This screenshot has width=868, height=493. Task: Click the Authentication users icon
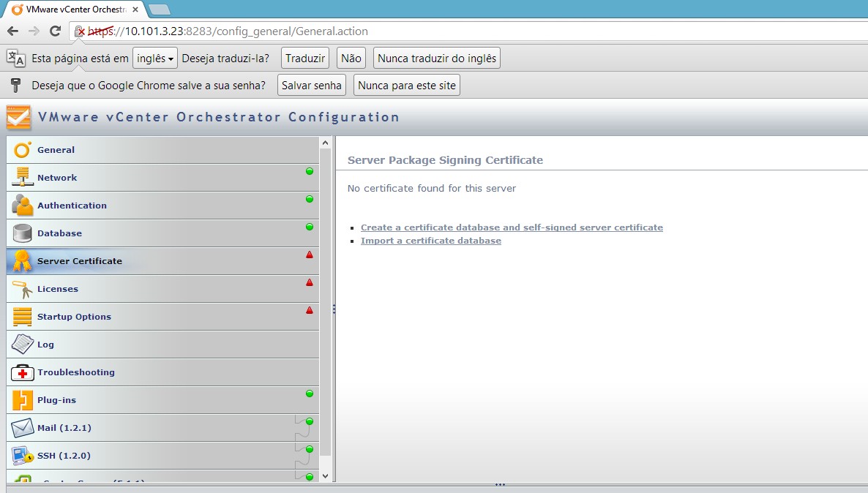point(23,206)
